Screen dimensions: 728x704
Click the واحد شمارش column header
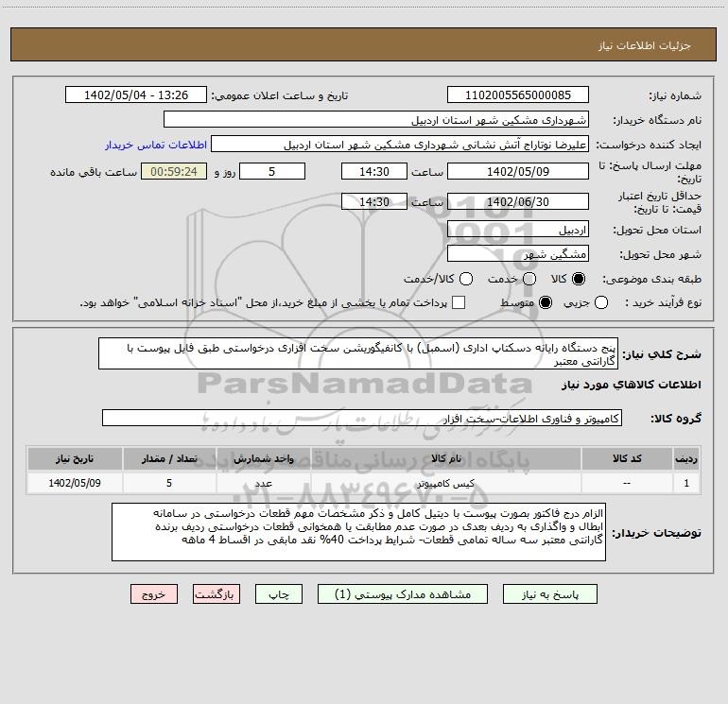(263, 458)
